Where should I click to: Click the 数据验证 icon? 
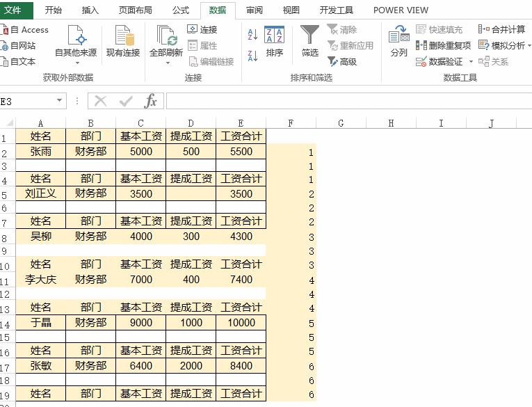(421, 61)
